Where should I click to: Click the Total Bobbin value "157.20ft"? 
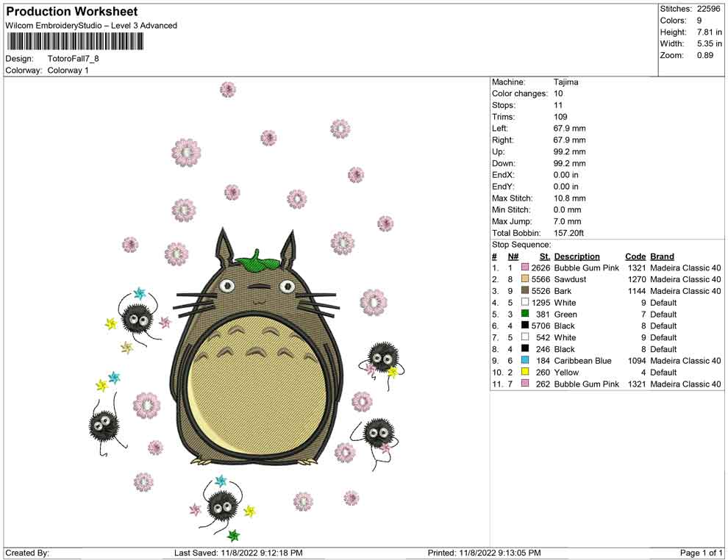[568, 233]
